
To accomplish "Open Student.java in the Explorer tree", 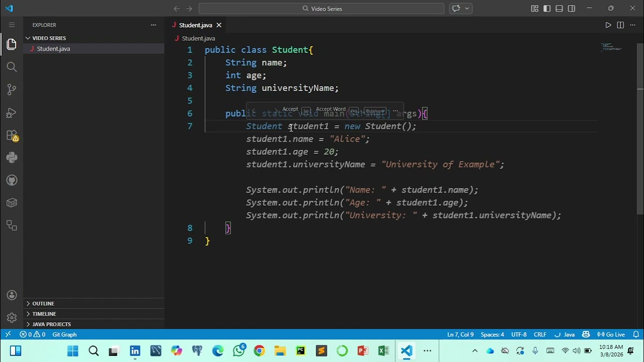I will coord(94,49).
